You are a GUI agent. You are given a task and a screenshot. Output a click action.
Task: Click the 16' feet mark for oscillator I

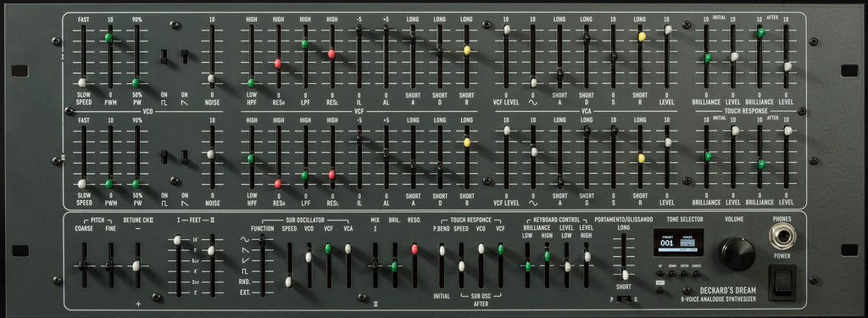coord(195,241)
